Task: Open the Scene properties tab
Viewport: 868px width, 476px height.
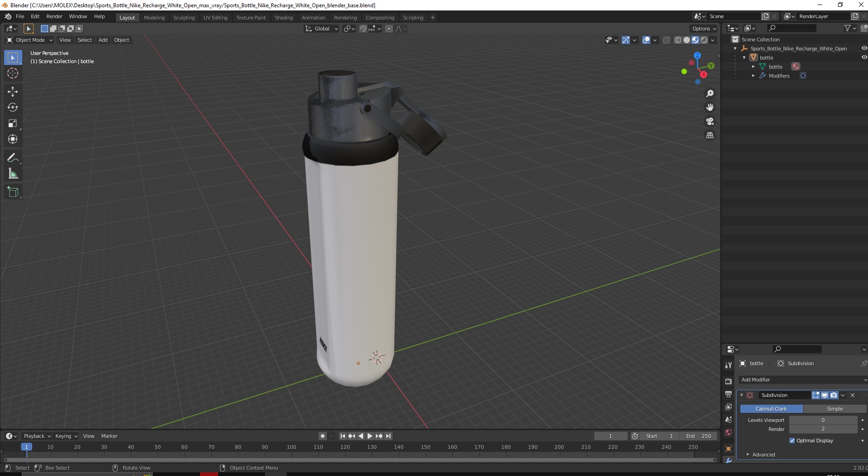Action: coord(728,420)
